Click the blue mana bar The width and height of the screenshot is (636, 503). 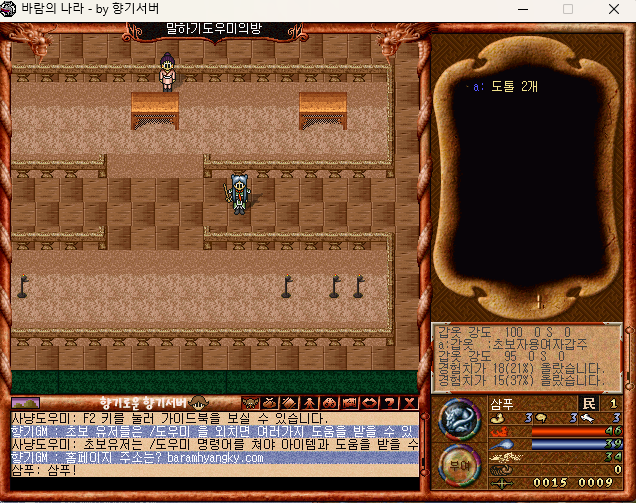(577, 444)
